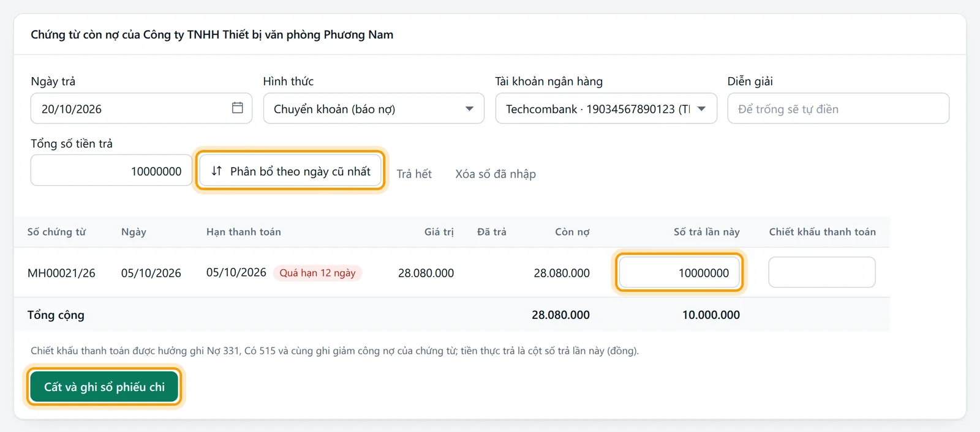Click Xóa số đã nhập

pyautogui.click(x=496, y=174)
